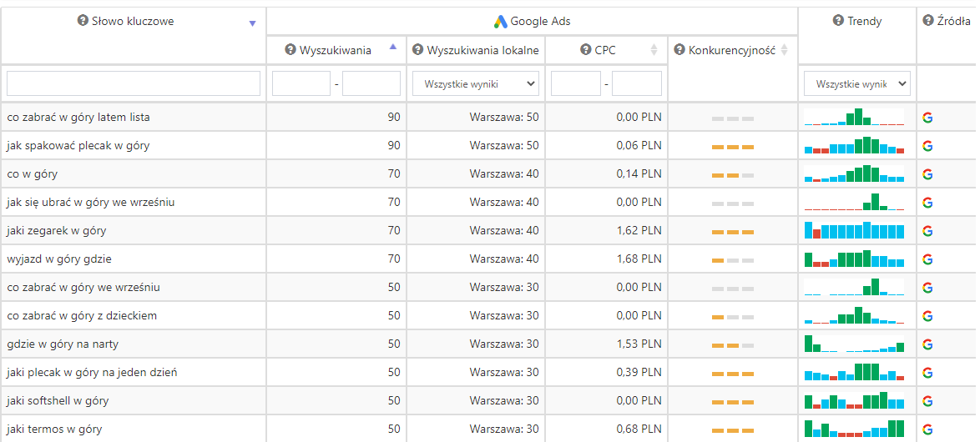Click trend chart for 'wyjazd w góry gdzie'
Viewport: 980px width, 442px height.
pyautogui.click(x=854, y=259)
